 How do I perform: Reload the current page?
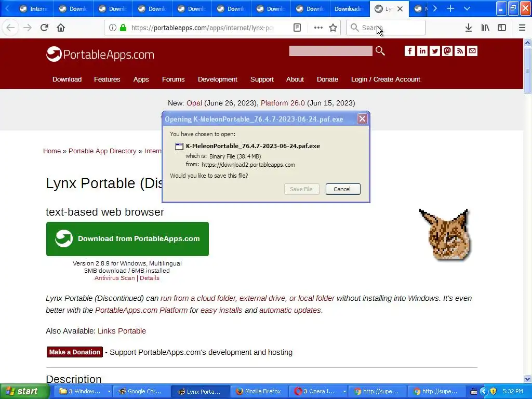click(44, 28)
